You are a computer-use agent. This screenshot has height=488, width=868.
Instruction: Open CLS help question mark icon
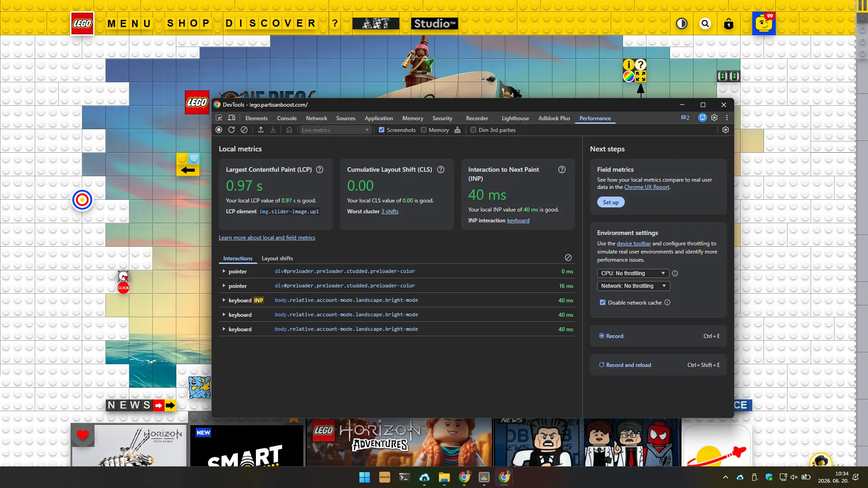pyautogui.click(x=441, y=169)
